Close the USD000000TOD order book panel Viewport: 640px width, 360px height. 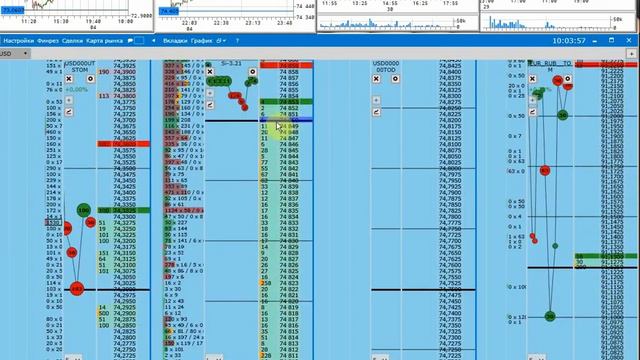pos(376,79)
